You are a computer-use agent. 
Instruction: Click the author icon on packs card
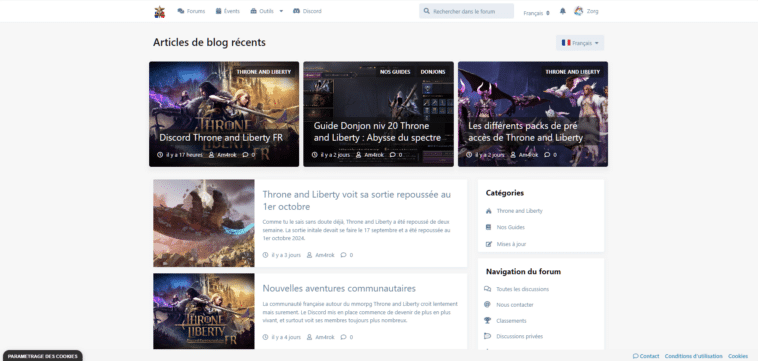(x=513, y=155)
